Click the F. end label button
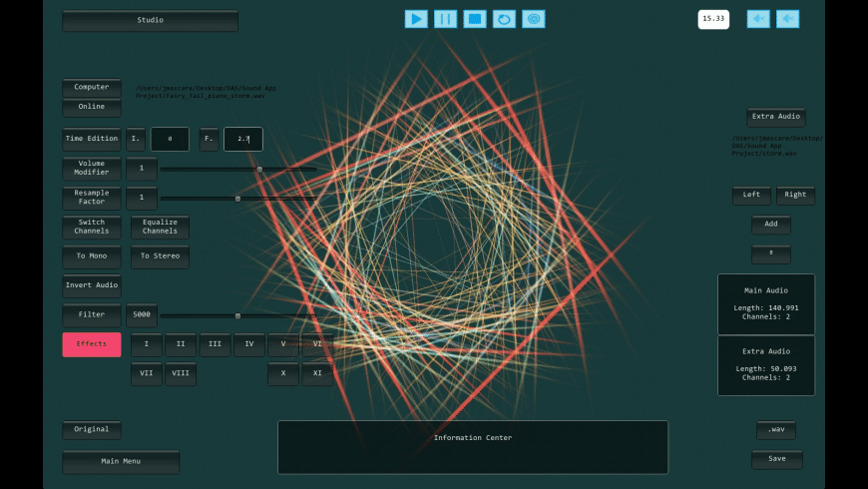The width and height of the screenshot is (868, 489). (x=209, y=139)
